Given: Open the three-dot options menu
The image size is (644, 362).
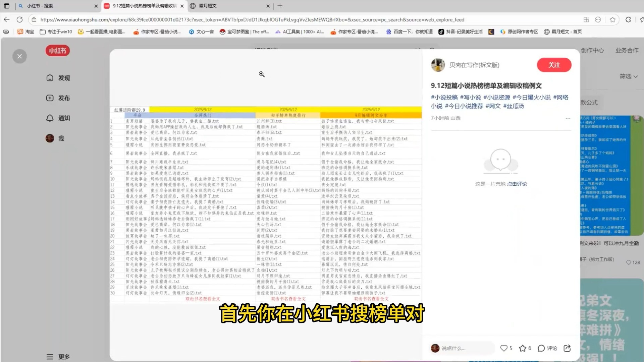Looking at the screenshot, I should pos(568,118).
